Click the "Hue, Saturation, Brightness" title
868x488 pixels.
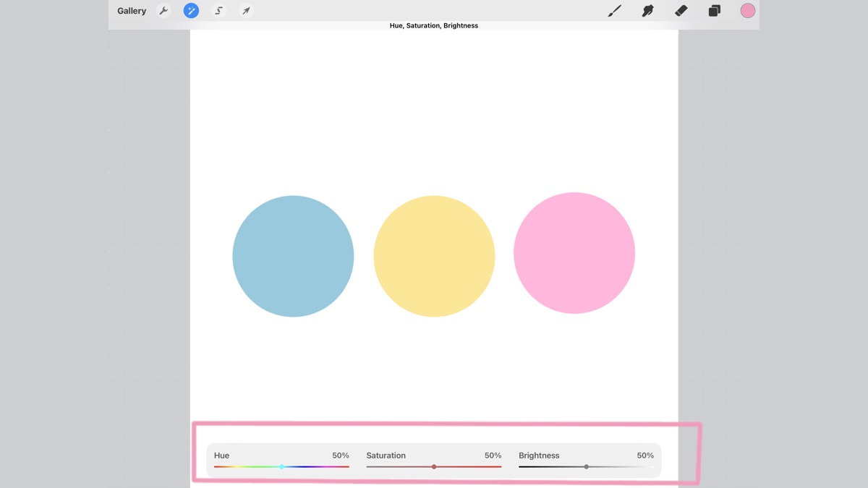coord(434,25)
